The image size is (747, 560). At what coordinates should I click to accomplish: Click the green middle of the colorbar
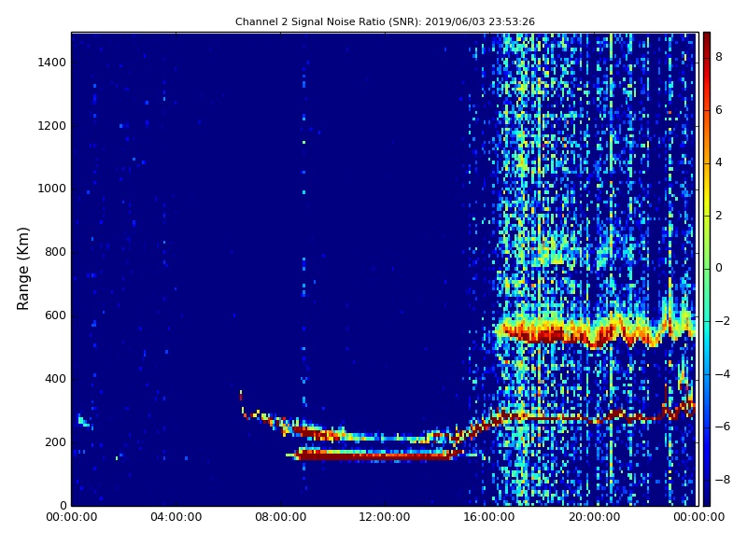click(x=707, y=269)
